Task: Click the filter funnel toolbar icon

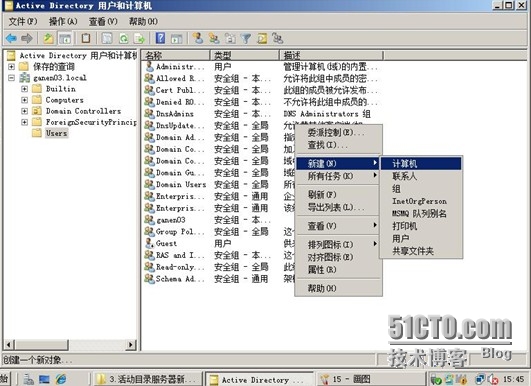Action: [246, 39]
